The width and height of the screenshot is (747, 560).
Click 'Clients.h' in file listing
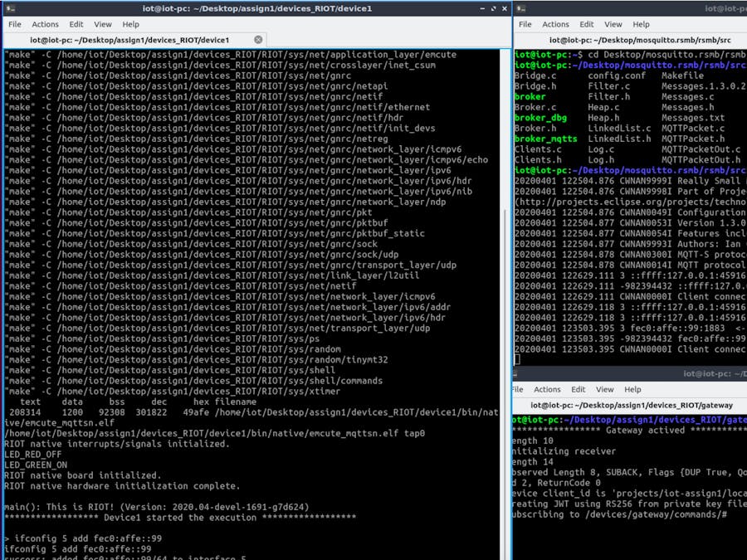click(538, 160)
